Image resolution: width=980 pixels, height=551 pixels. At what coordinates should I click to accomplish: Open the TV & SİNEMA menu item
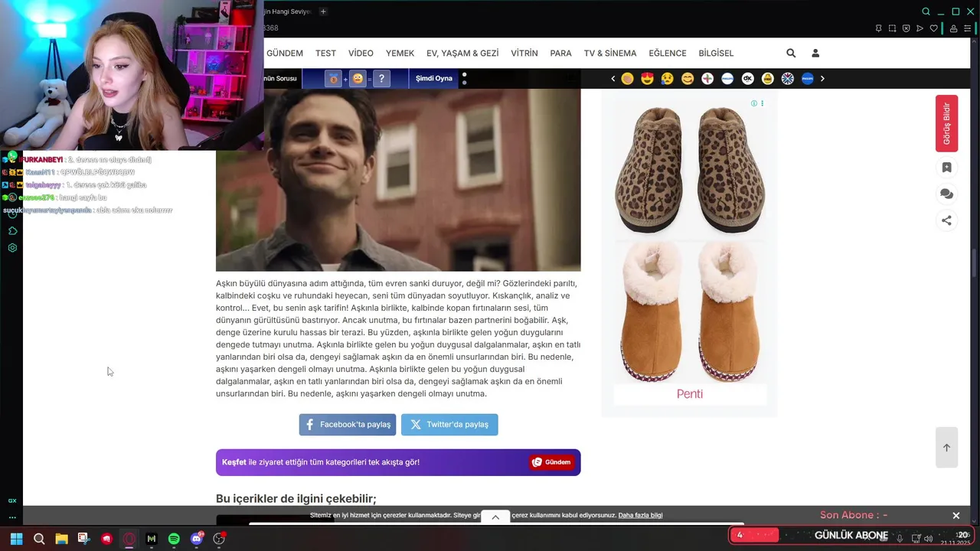610,54
